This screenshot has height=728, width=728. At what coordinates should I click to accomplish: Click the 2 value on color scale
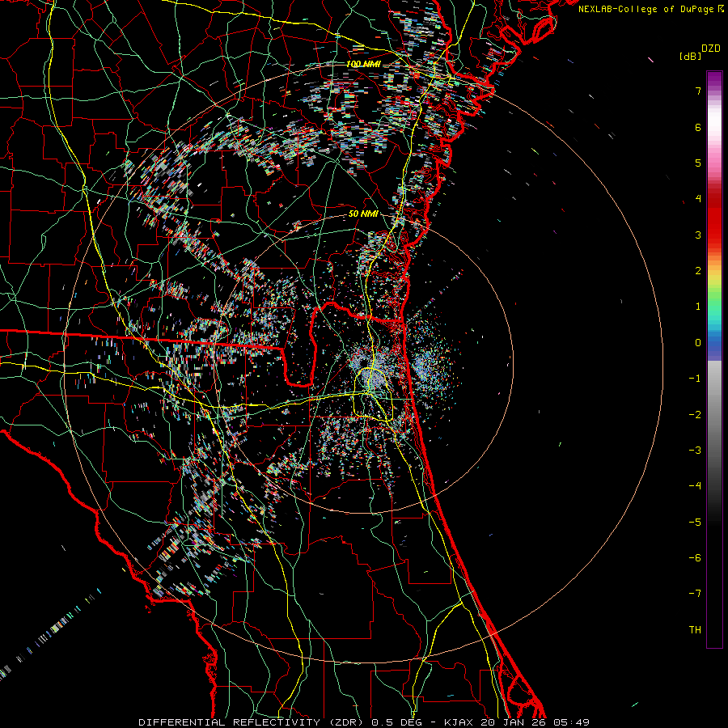[698, 271]
